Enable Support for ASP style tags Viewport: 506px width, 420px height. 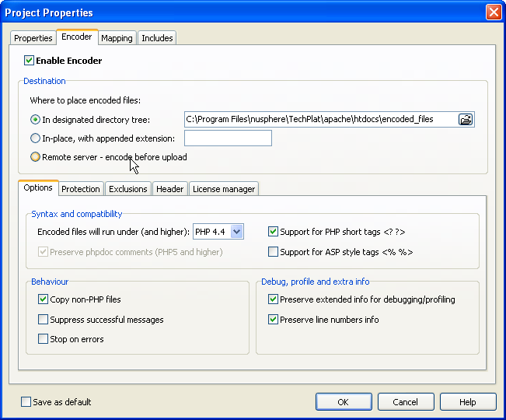pyautogui.click(x=273, y=252)
